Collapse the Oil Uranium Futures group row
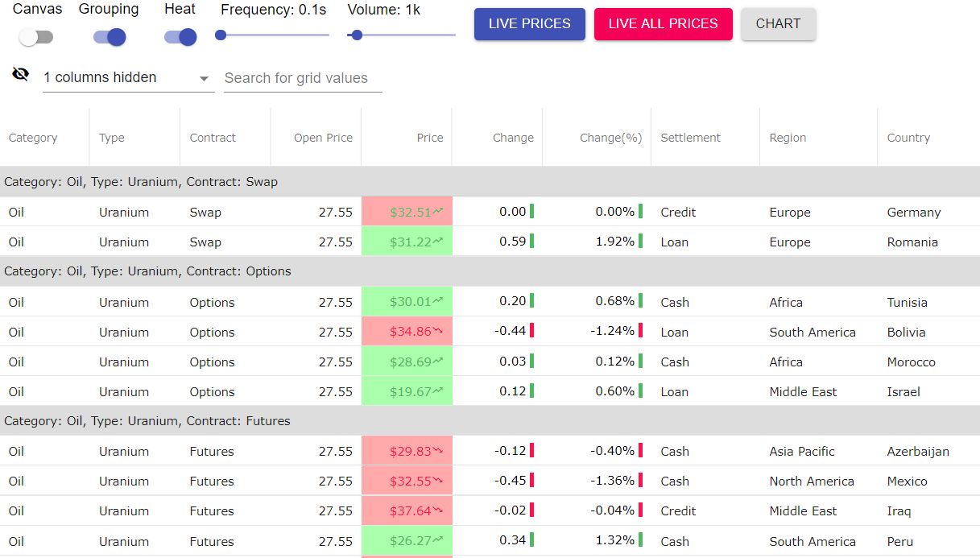Screen dimensions: 980x558 pos(147,421)
